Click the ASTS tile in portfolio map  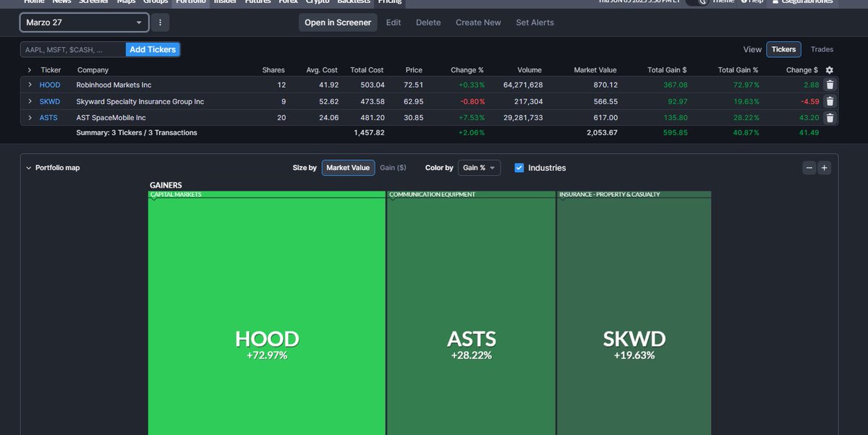click(x=472, y=317)
